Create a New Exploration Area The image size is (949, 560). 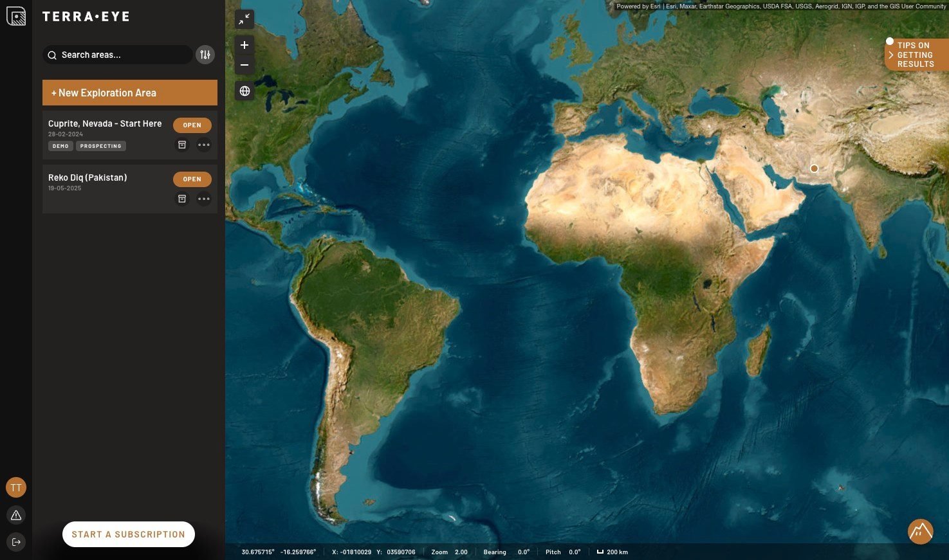[130, 93]
